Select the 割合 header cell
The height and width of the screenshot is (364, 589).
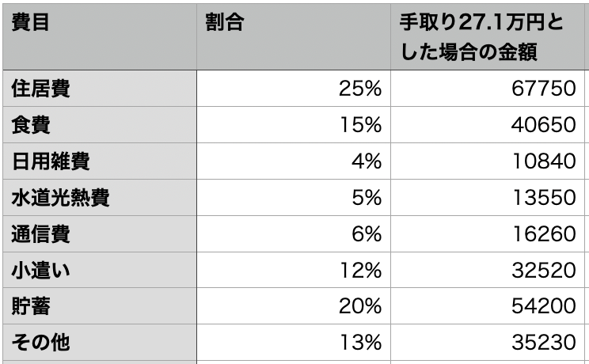[294, 36]
